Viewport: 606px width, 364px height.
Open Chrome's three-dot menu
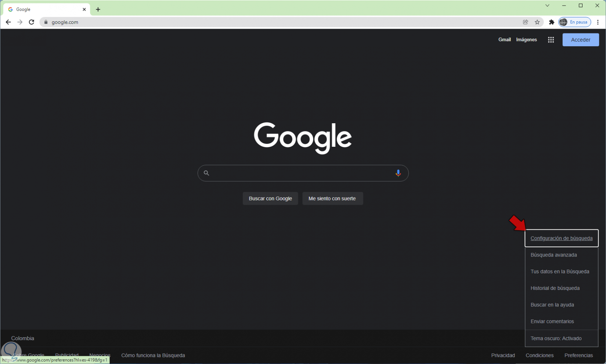pyautogui.click(x=598, y=22)
